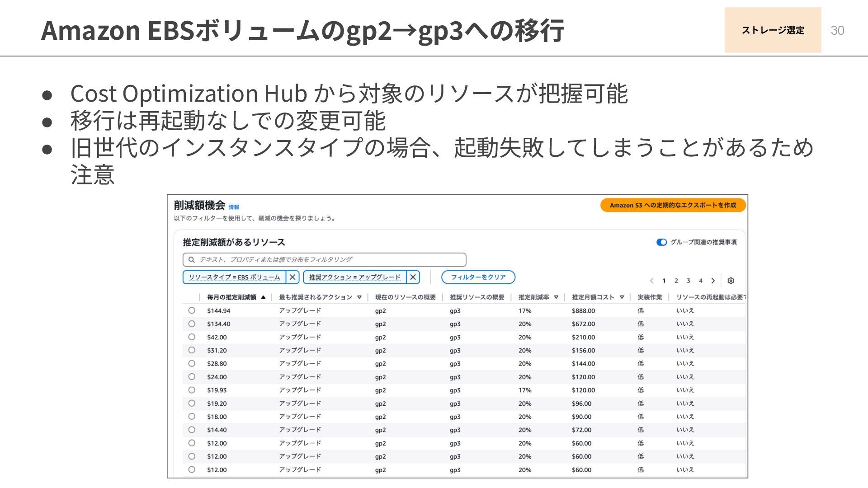Remove the リソースタイプ = EBS ボリューム filter chip

pos(292,277)
